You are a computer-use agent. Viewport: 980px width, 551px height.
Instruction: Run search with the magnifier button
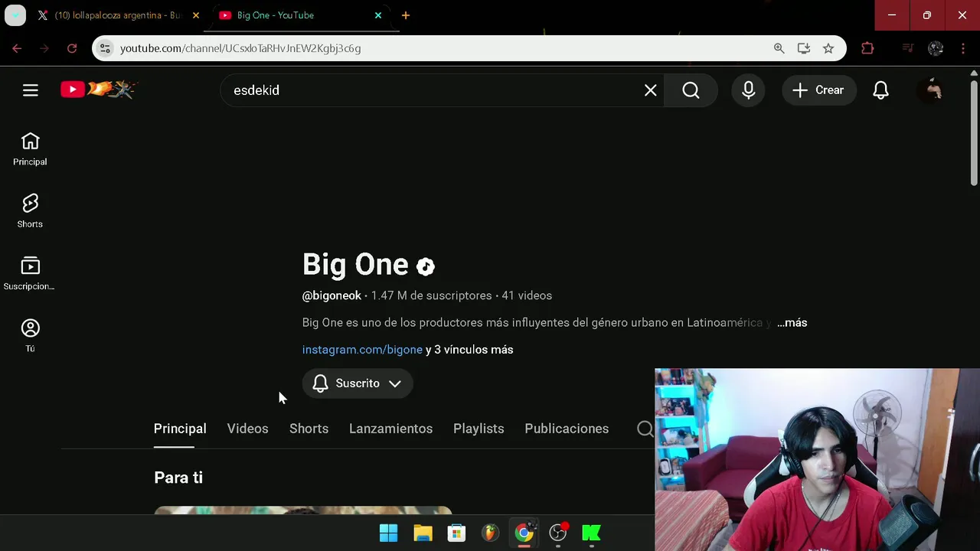[691, 90]
